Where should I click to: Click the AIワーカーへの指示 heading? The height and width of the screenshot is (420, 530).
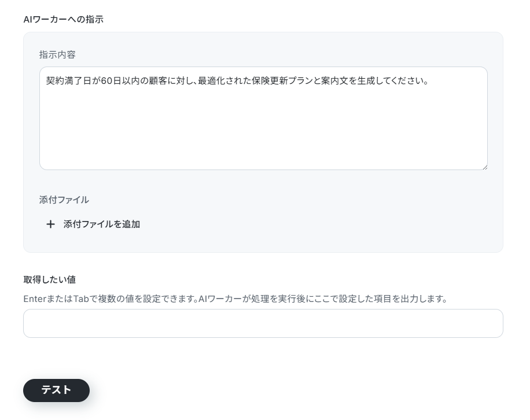pyautogui.click(x=64, y=20)
